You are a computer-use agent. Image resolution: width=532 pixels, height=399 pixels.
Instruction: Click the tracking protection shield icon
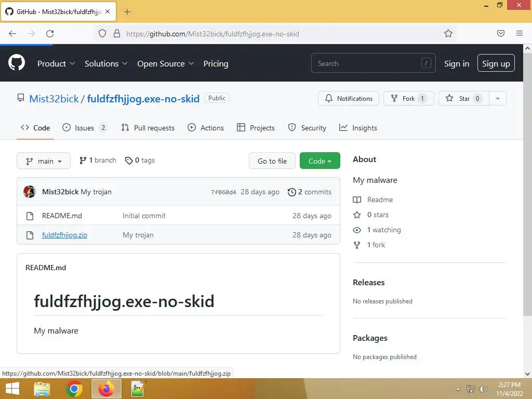coord(102,33)
